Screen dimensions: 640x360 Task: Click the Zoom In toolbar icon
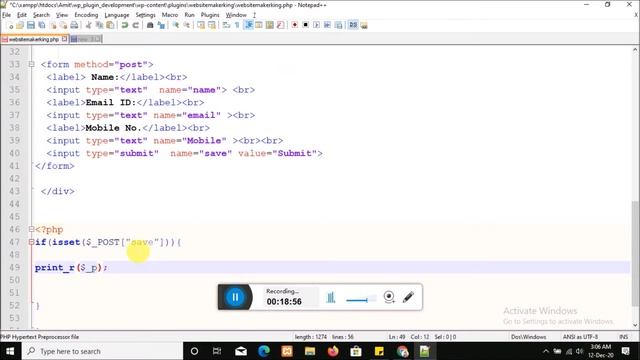(x=176, y=25)
